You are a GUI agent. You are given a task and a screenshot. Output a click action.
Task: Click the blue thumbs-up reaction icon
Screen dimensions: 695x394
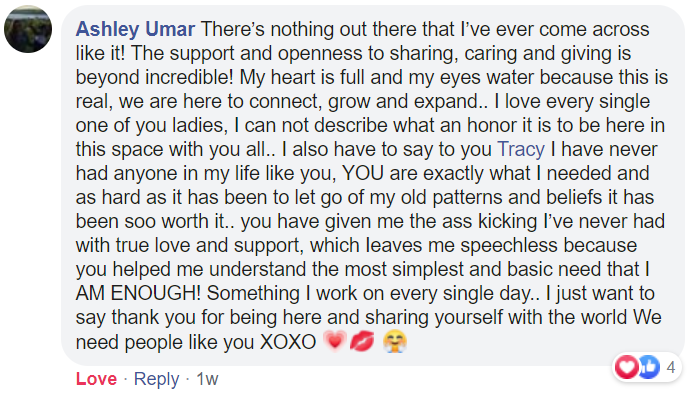point(649,367)
